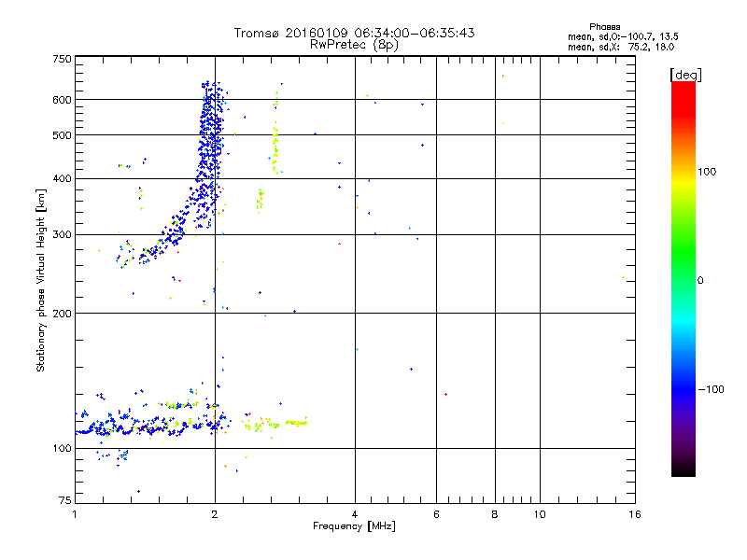Click the x-axis tick label '1'

[75, 514]
